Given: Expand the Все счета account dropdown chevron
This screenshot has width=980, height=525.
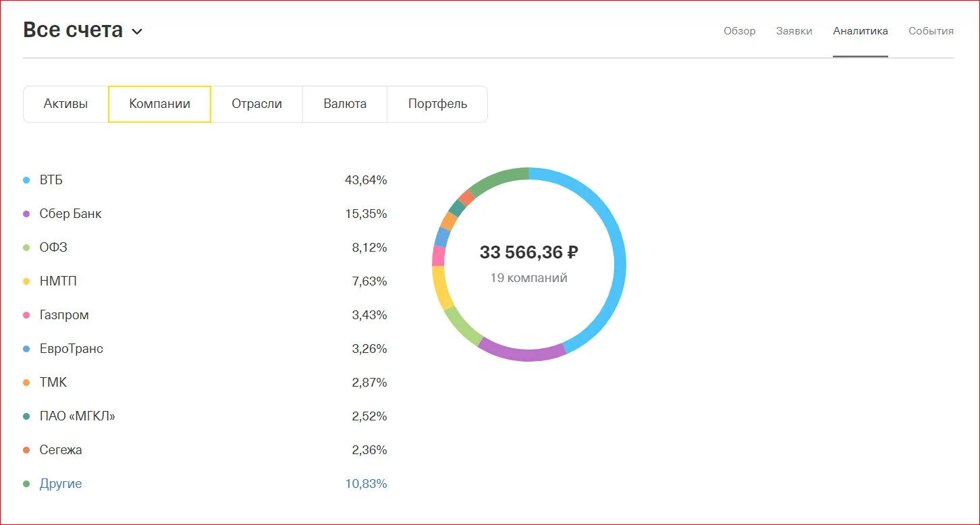Looking at the screenshot, I should tap(137, 31).
